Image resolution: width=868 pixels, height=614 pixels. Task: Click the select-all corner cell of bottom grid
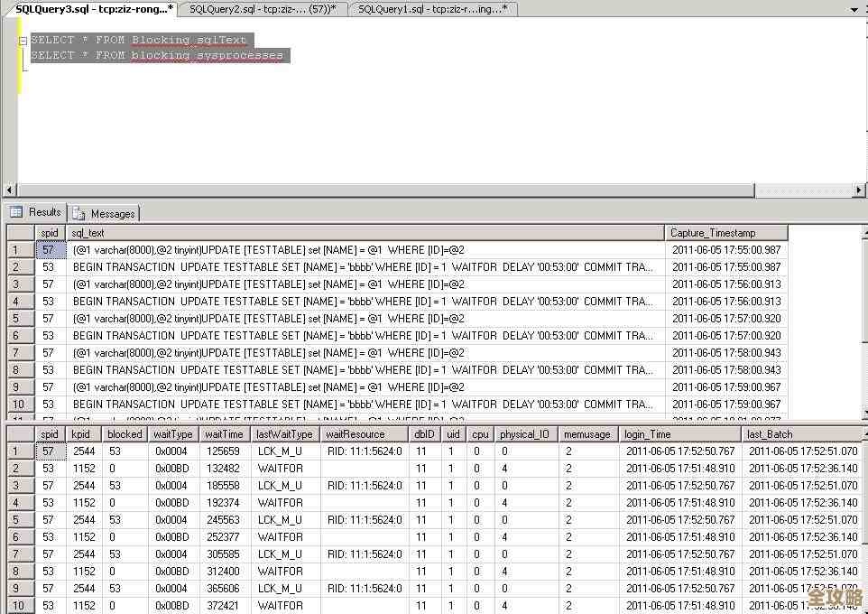18,434
